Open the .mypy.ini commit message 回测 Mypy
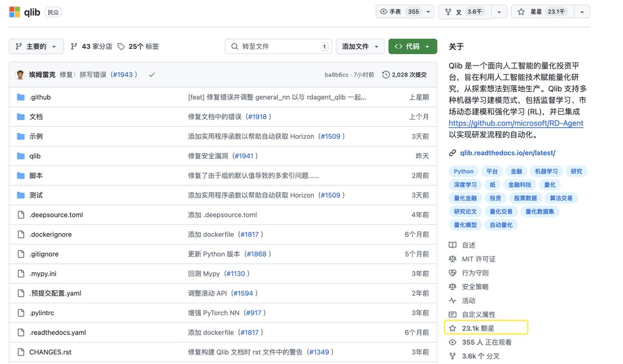This screenshot has height=364, width=623. pyautogui.click(x=204, y=274)
